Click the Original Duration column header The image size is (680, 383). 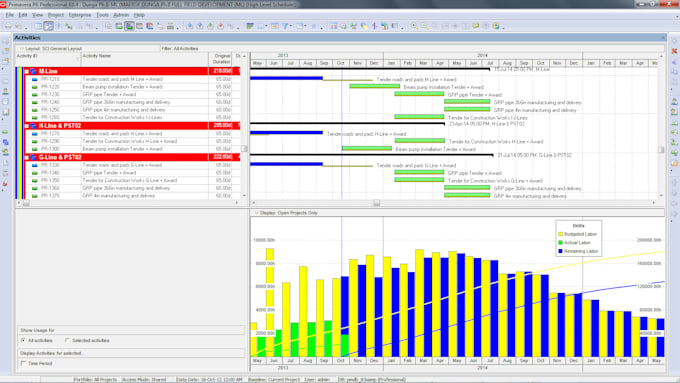(x=221, y=59)
